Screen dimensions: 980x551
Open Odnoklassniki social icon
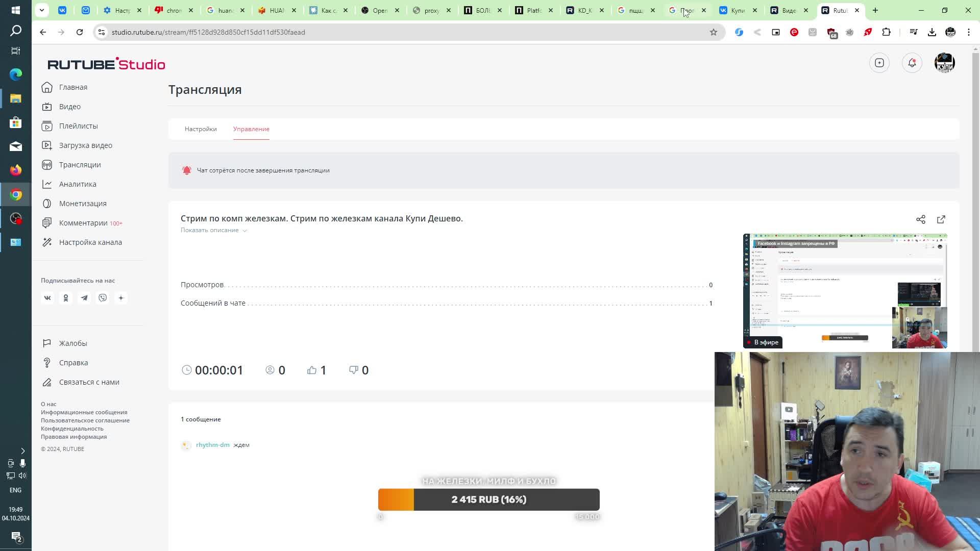pyautogui.click(x=66, y=298)
